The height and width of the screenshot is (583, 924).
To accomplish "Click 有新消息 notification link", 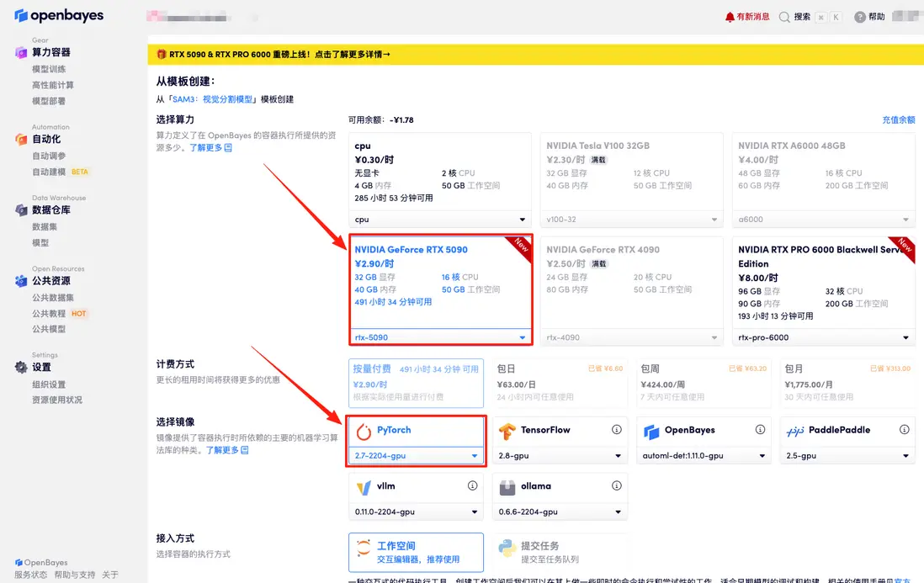I will [753, 17].
